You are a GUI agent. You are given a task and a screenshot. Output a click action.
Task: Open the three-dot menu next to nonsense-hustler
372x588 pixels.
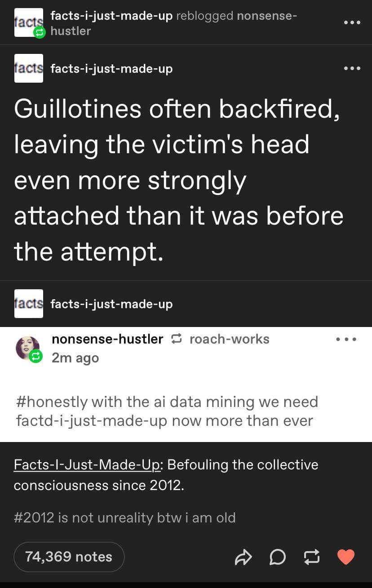coord(346,339)
